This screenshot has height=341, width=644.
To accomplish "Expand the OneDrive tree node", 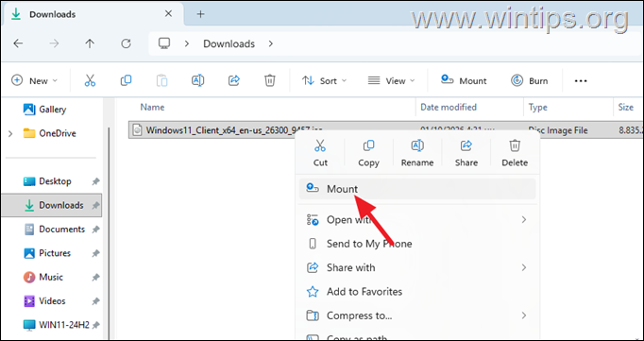I will [x=10, y=133].
